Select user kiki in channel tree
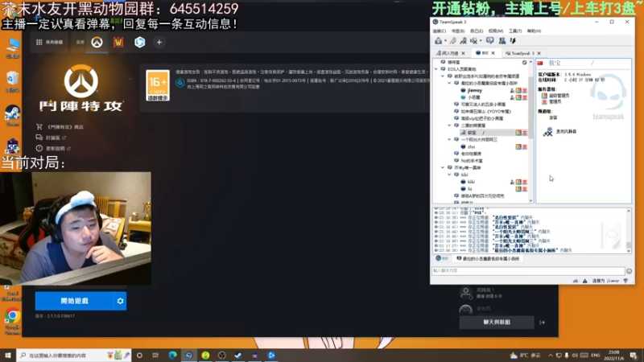 point(471,182)
